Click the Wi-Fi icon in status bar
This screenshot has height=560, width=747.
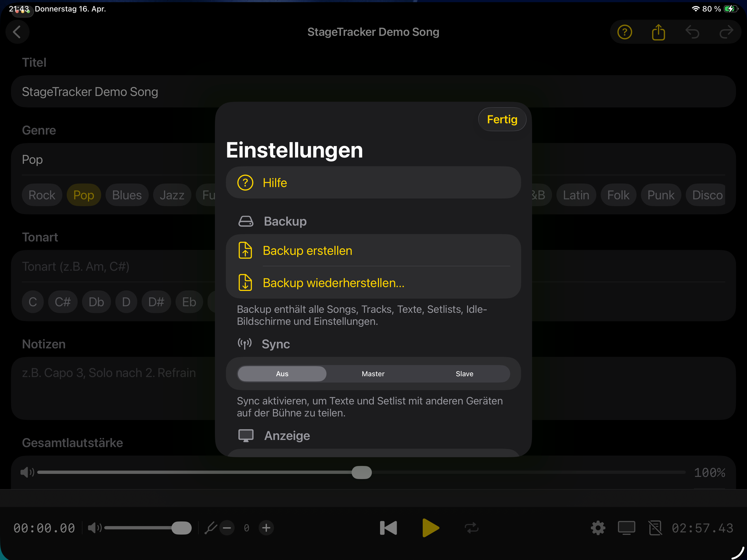[695, 9]
